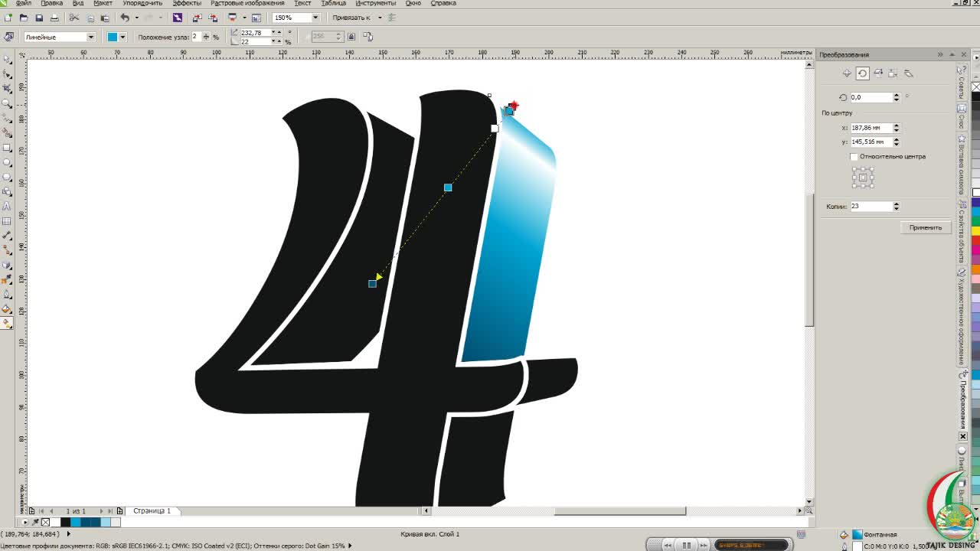Select the Table tool
The width and height of the screenshot is (980, 551).
click(x=8, y=220)
